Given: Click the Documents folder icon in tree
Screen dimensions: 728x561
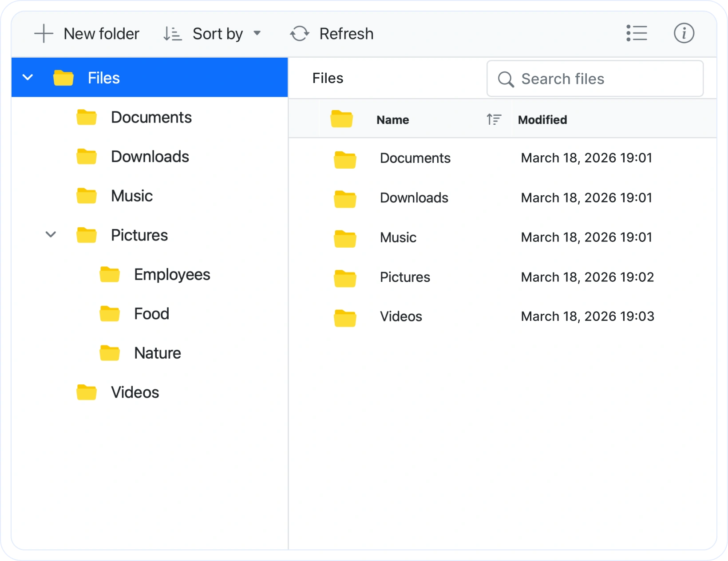Looking at the screenshot, I should coord(87,117).
